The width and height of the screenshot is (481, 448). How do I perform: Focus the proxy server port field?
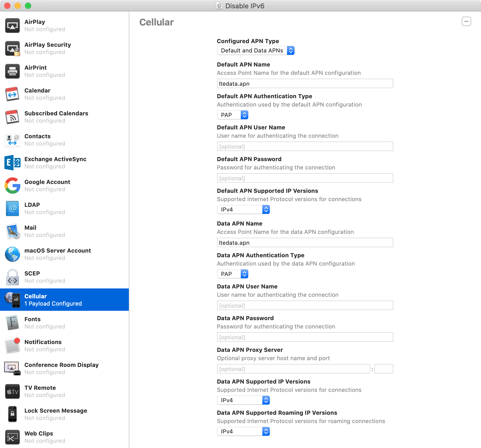tap(384, 369)
